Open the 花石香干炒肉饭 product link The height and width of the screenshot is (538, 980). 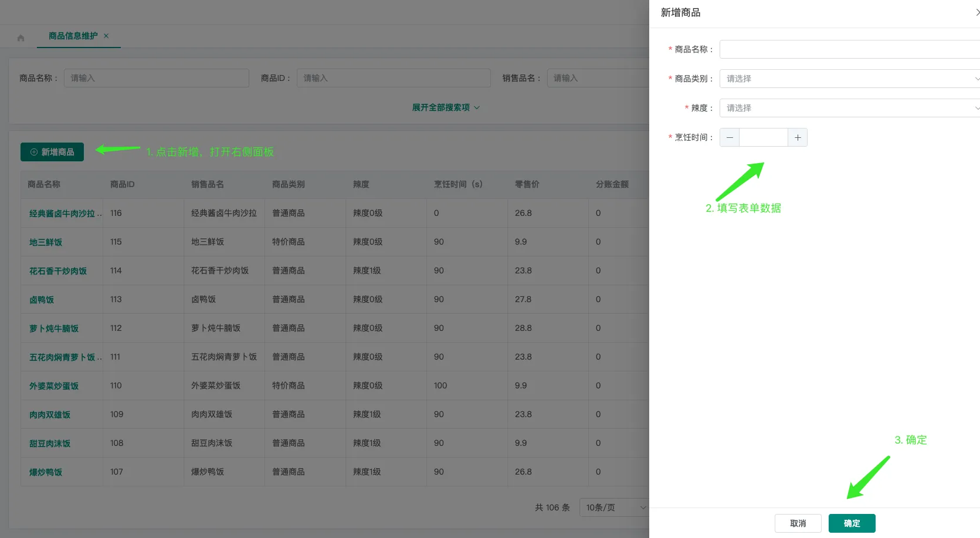click(58, 271)
